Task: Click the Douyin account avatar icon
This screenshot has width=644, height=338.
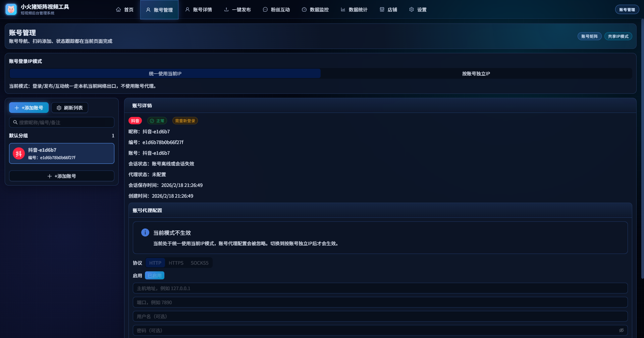Action: tap(19, 154)
